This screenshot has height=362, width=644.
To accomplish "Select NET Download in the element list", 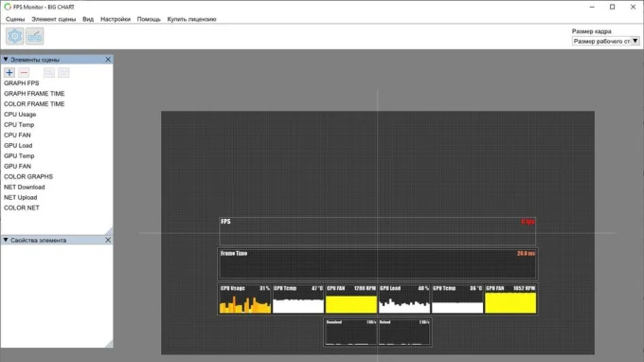I will [25, 187].
